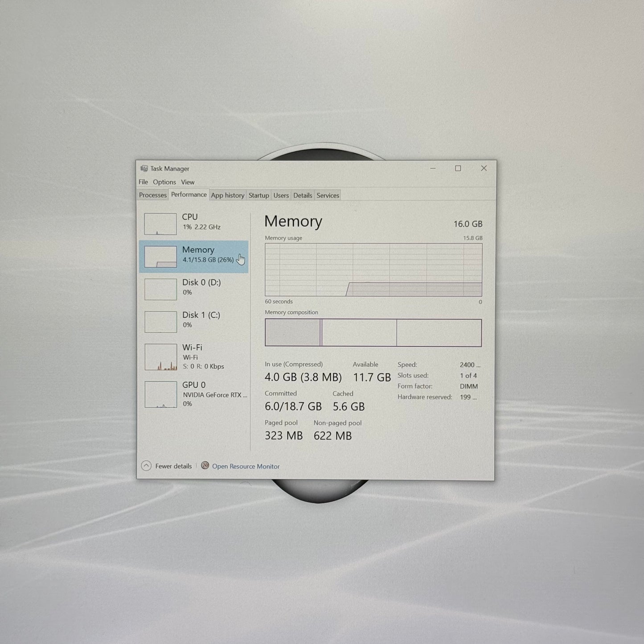Go to the Users tab
Screen dimensions: 644x644
pos(281,195)
